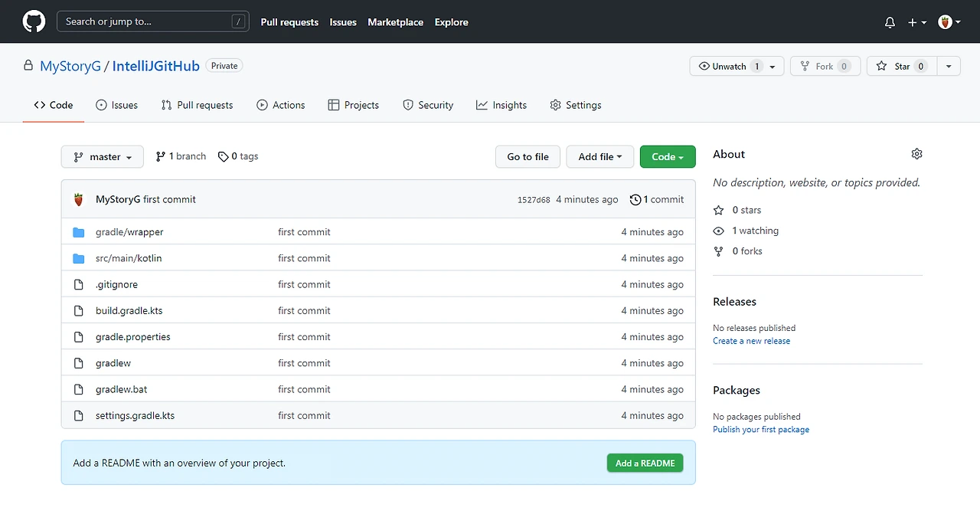Switch to the repository Pull requests tab
Screen dimensions: 980x511
coord(197,105)
